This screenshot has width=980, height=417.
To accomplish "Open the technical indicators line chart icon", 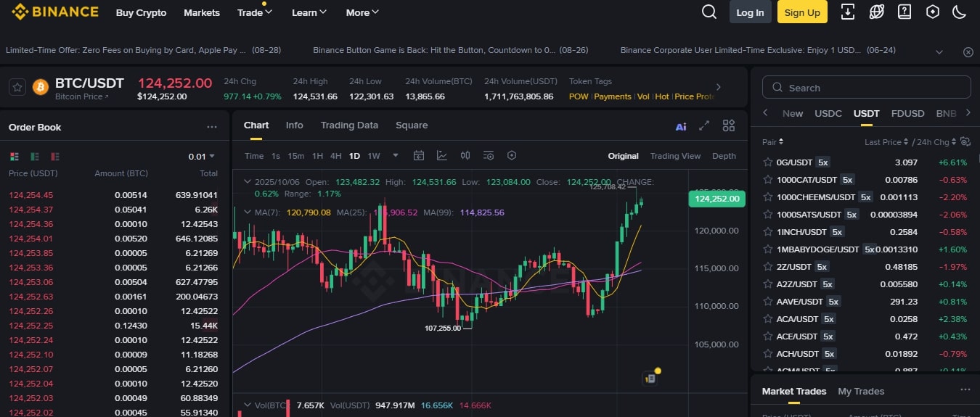I will tap(442, 155).
